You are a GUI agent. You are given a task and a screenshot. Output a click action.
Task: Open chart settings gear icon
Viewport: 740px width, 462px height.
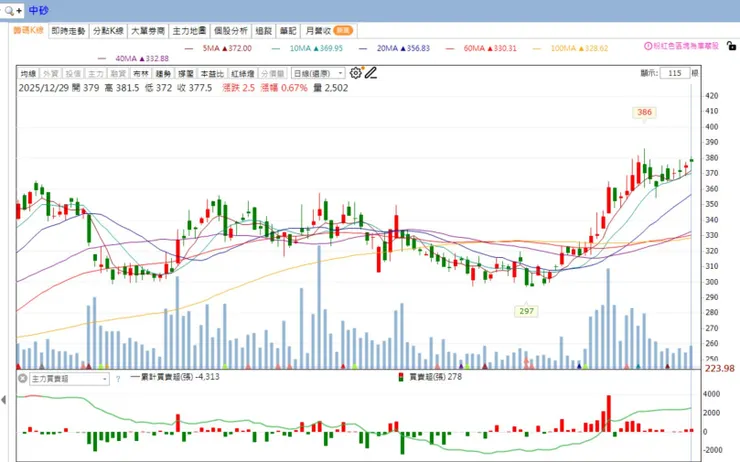[355, 73]
